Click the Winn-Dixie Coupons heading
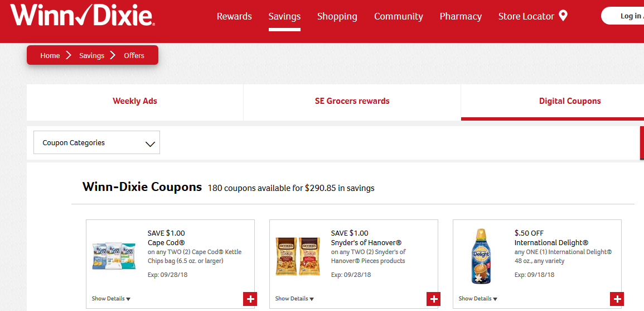Image resolution: width=644 pixels, height=311 pixels. point(142,186)
